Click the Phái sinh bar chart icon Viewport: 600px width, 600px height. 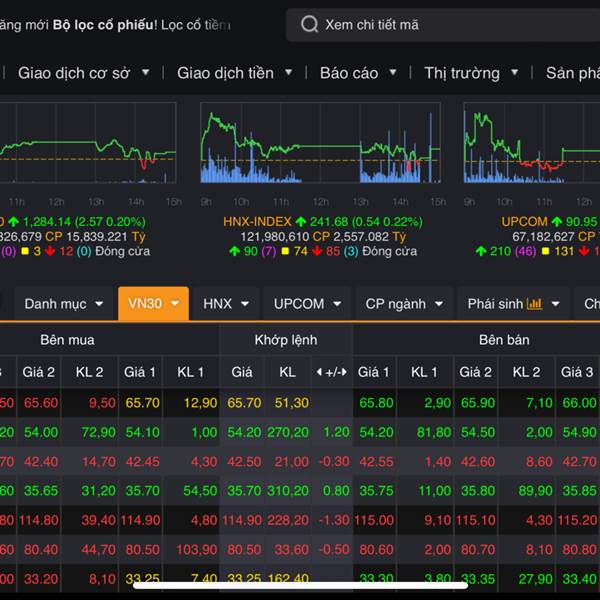[534, 303]
